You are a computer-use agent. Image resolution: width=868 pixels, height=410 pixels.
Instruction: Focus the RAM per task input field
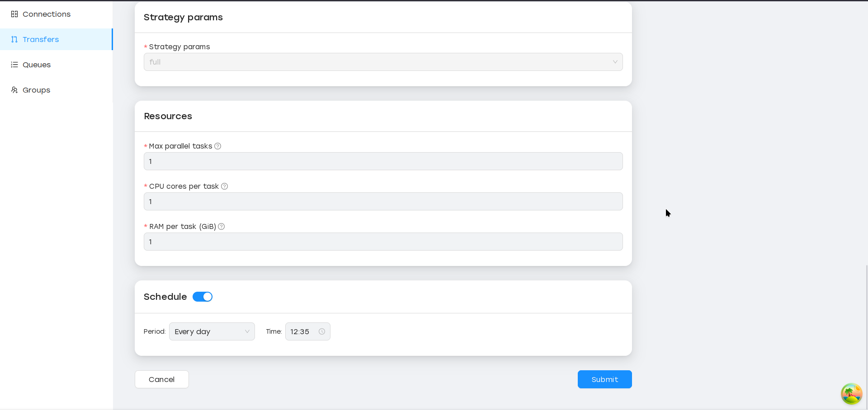click(x=383, y=242)
